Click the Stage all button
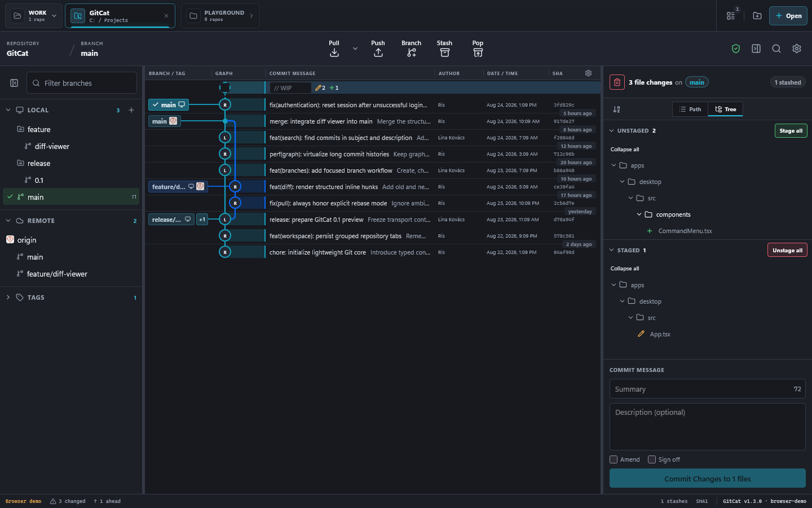Viewport: 812px width, 508px height. 791,130
